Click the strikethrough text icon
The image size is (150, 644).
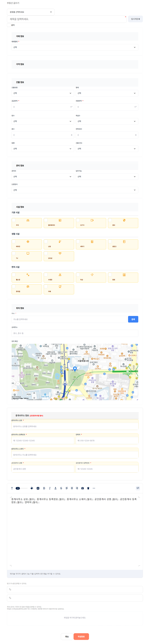tap(61, 488)
